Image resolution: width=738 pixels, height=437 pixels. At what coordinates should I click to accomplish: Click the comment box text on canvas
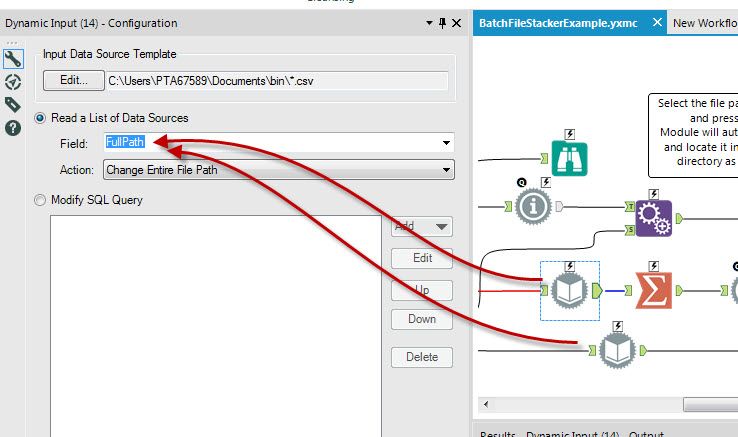click(x=697, y=132)
